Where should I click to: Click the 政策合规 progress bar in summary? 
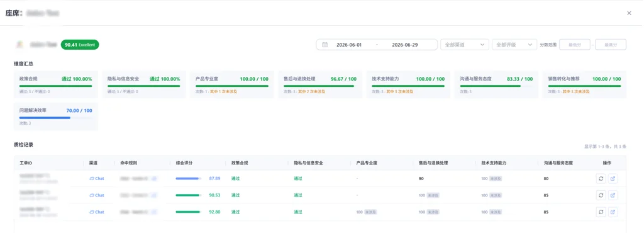56,86
